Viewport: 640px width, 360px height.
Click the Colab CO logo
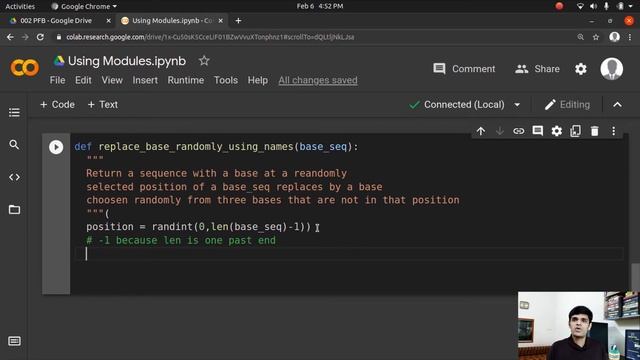tap(24, 68)
